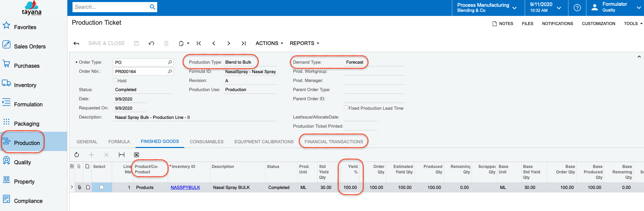Open the Quality module in sidebar
The width and height of the screenshot is (644, 211).
click(x=22, y=162)
